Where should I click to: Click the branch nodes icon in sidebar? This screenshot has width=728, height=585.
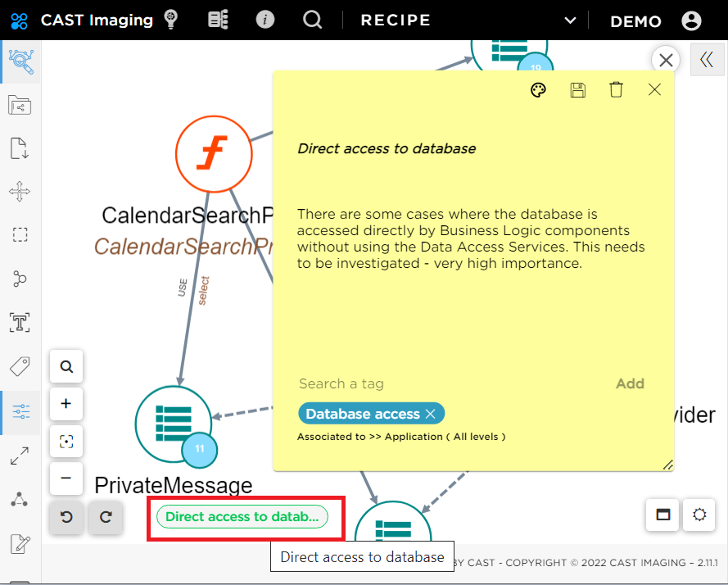click(20, 279)
